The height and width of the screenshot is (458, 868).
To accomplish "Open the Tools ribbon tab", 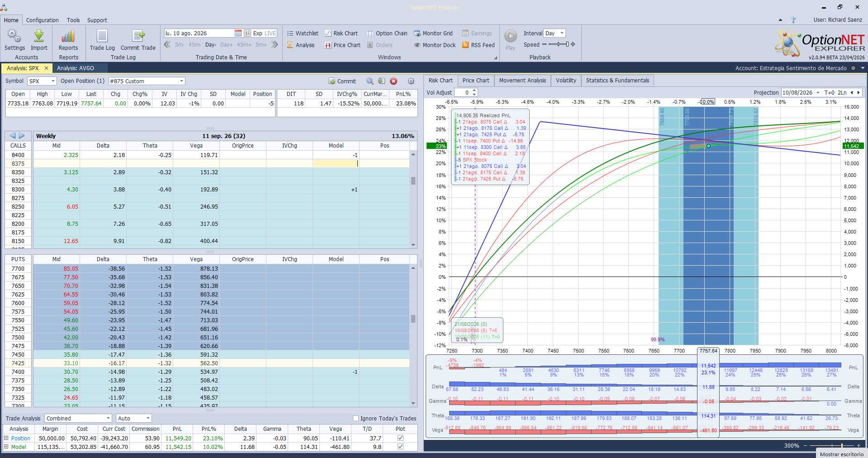I will [x=73, y=20].
